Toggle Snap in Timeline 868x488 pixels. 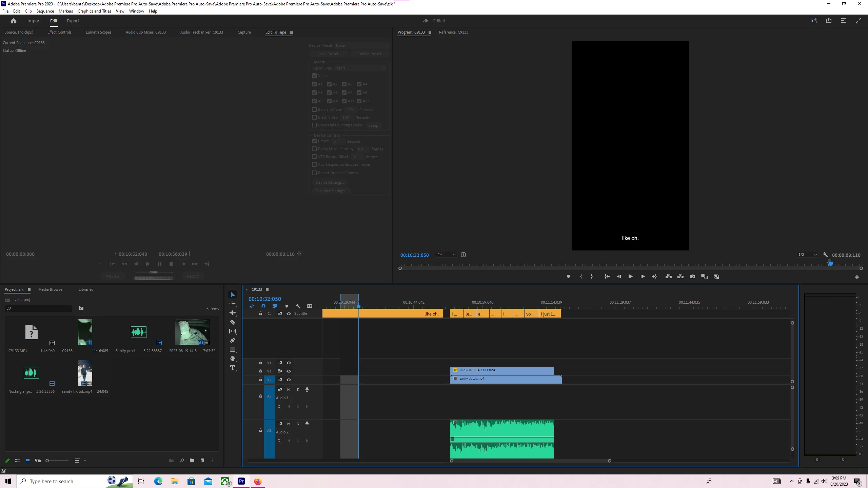click(x=263, y=306)
